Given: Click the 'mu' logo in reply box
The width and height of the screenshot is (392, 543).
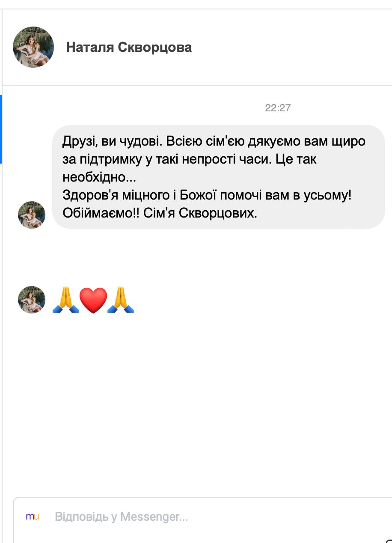Looking at the screenshot, I should (x=33, y=516).
